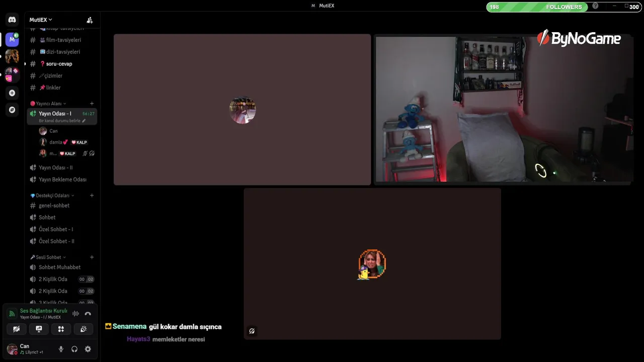The width and height of the screenshot is (644, 362).
Task: Select user Can in voice channel list
Action: coord(66,131)
